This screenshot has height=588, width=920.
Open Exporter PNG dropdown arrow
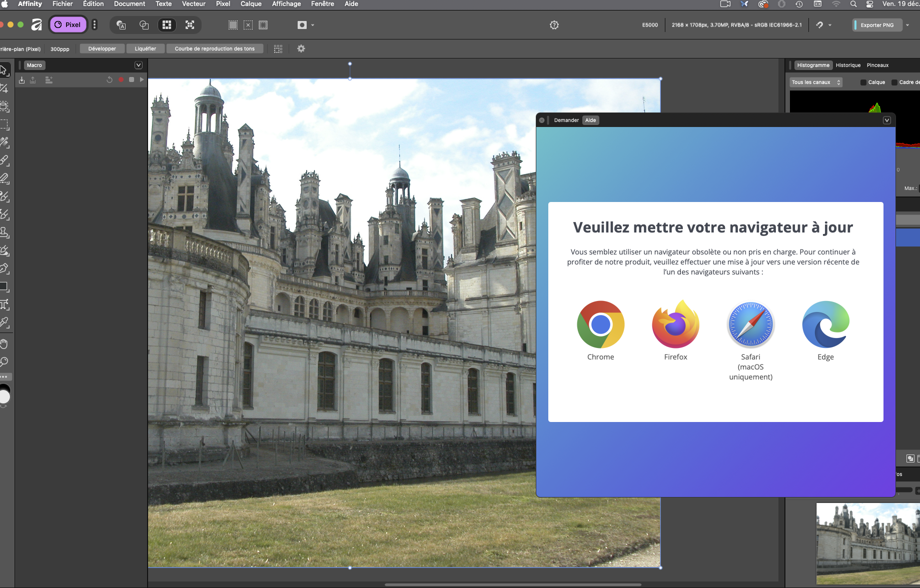tap(907, 25)
